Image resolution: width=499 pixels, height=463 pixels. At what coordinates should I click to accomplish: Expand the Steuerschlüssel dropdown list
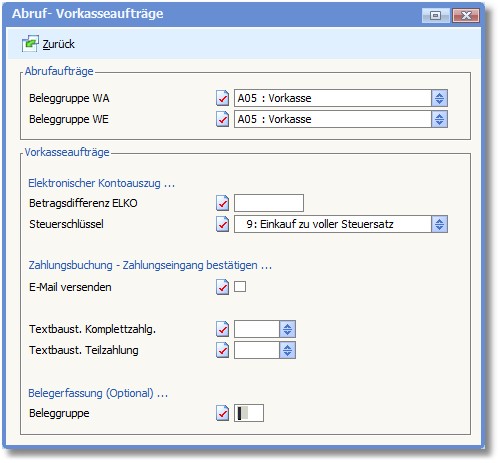click(439, 224)
